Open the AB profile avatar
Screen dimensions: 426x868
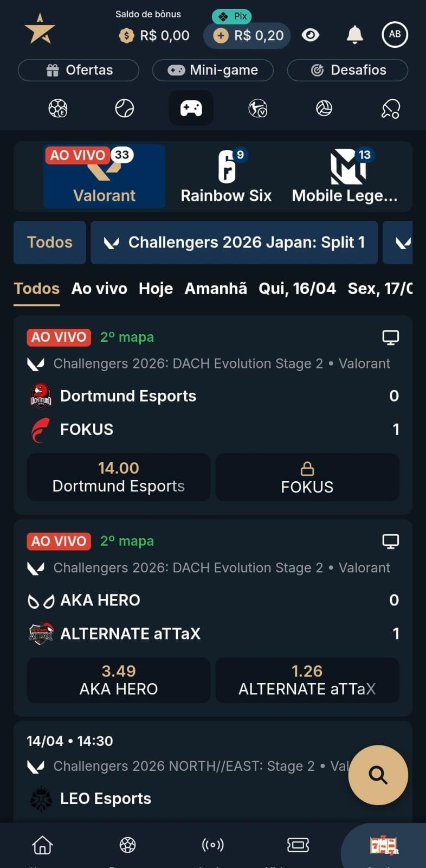click(x=395, y=34)
